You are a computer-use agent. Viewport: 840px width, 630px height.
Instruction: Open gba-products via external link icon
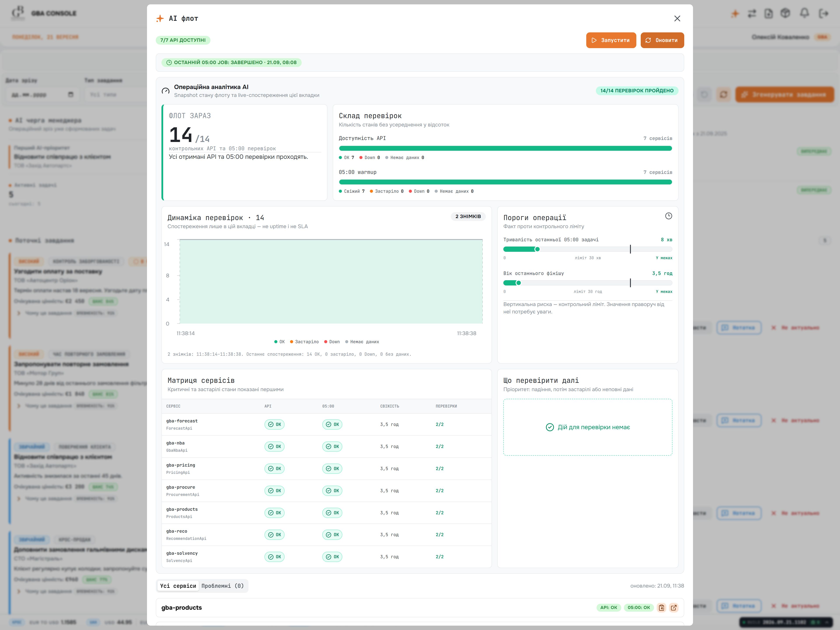tap(674, 608)
